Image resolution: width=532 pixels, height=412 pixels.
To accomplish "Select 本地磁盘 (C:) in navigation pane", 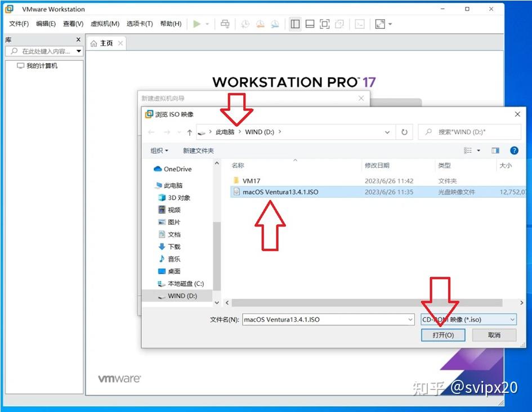I will coord(181,283).
